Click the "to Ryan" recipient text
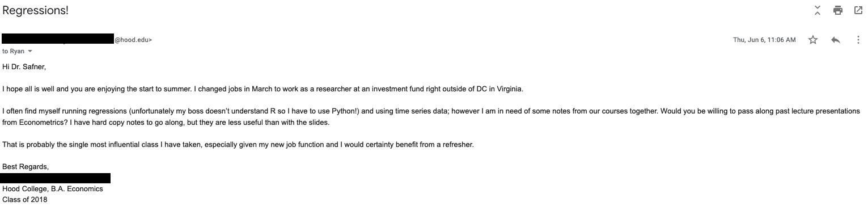 click(14, 51)
